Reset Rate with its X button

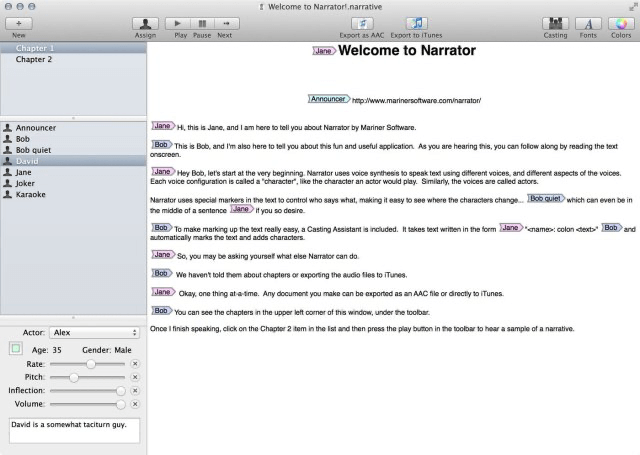[135, 364]
